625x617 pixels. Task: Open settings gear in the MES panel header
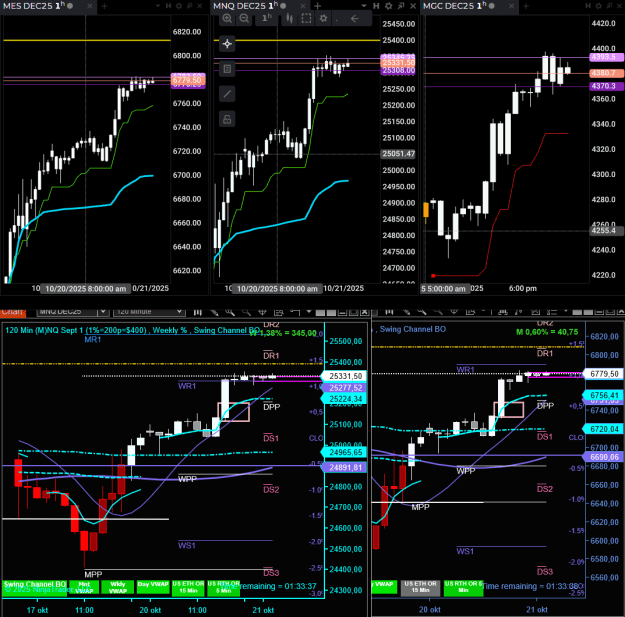point(179,6)
